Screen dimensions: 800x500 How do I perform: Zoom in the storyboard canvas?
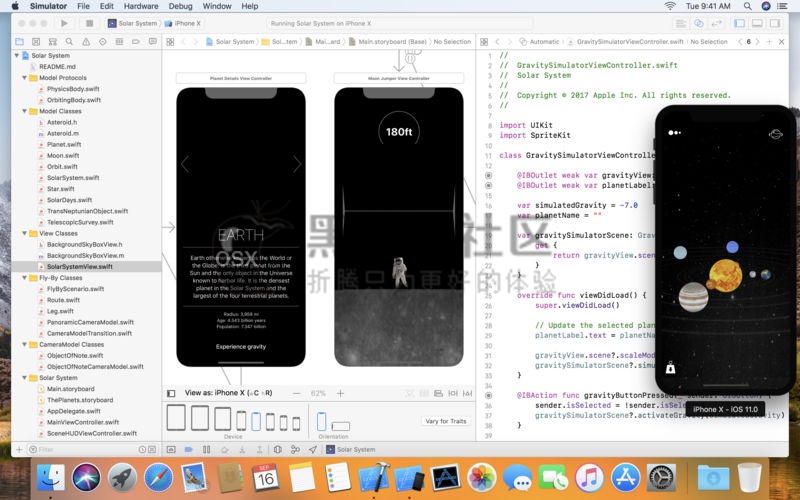pyautogui.click(x=340, y=393)
